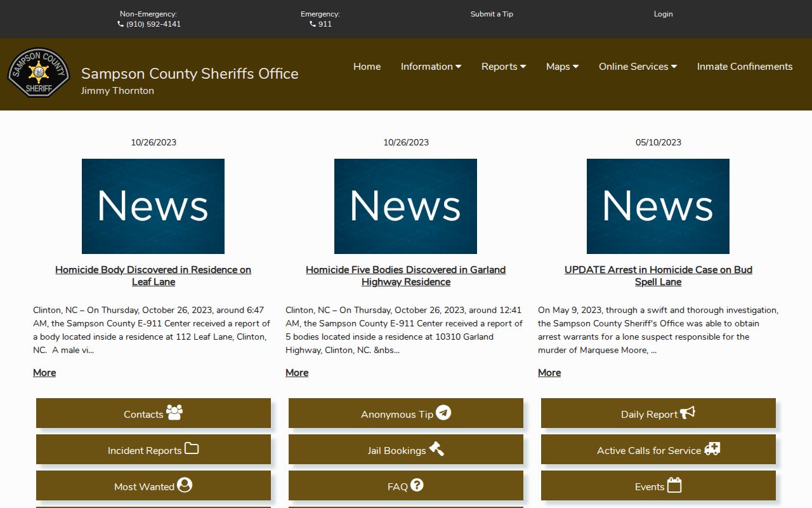Open UPDATE Arrest in Homicide Bud Spell Lane article

coord(658,276)
